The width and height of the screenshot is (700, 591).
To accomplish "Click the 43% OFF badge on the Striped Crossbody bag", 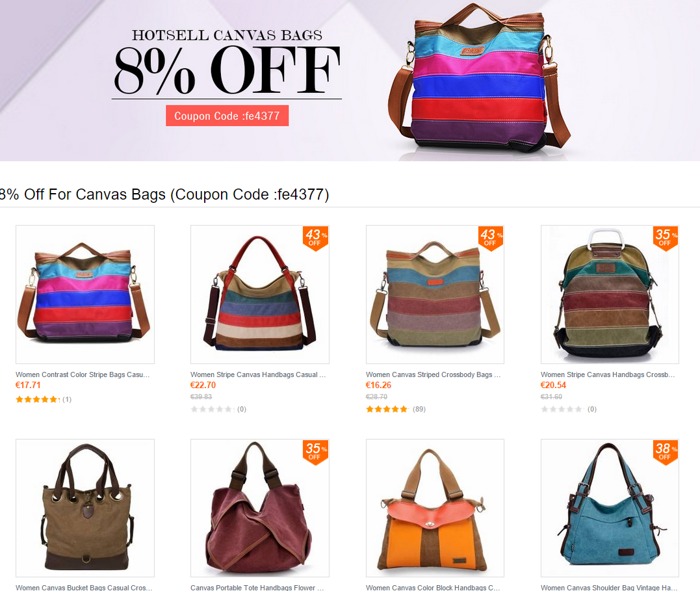I will click(491, 238).
